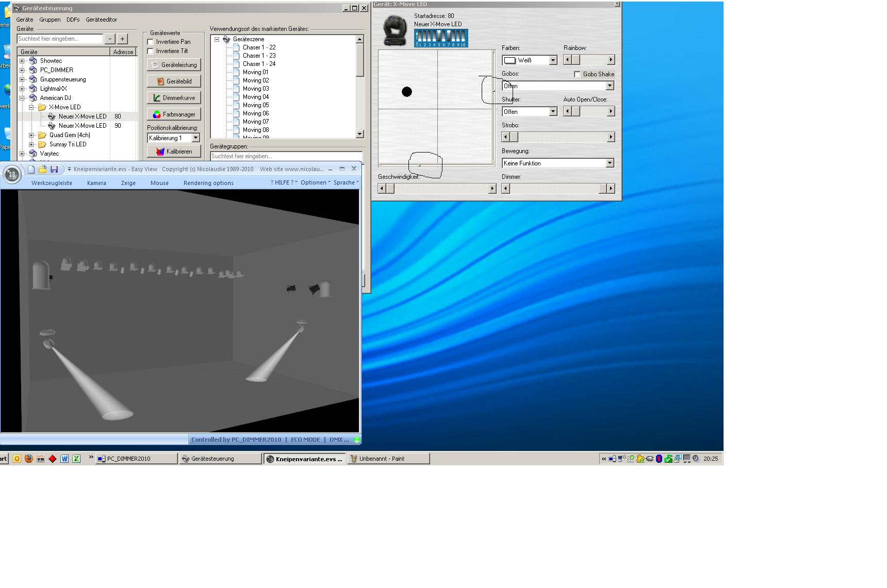Toggle the Gobo Shake checkbox
This screenshot has height=588, width=887.
pyautogui.click(x=577, y=74)
